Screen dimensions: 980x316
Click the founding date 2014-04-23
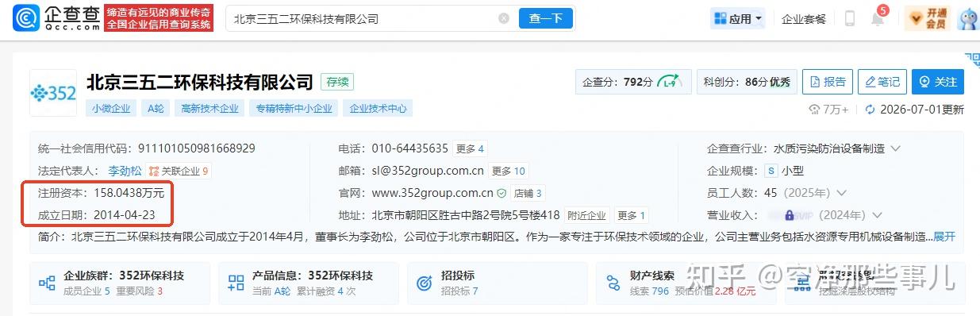(x=124, y=215)
